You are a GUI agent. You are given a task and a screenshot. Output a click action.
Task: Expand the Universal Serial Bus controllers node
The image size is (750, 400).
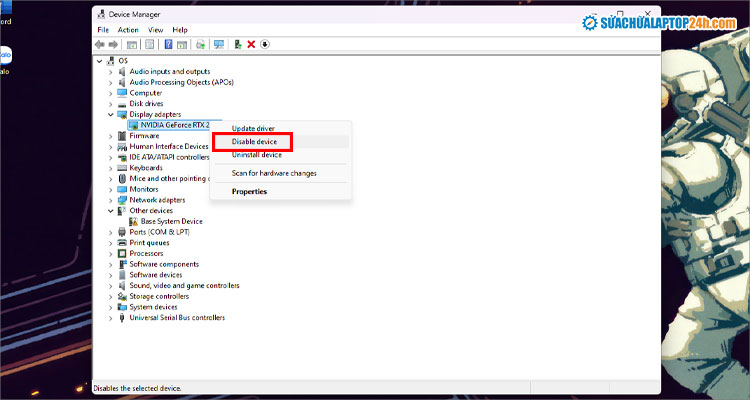[111, 318]
